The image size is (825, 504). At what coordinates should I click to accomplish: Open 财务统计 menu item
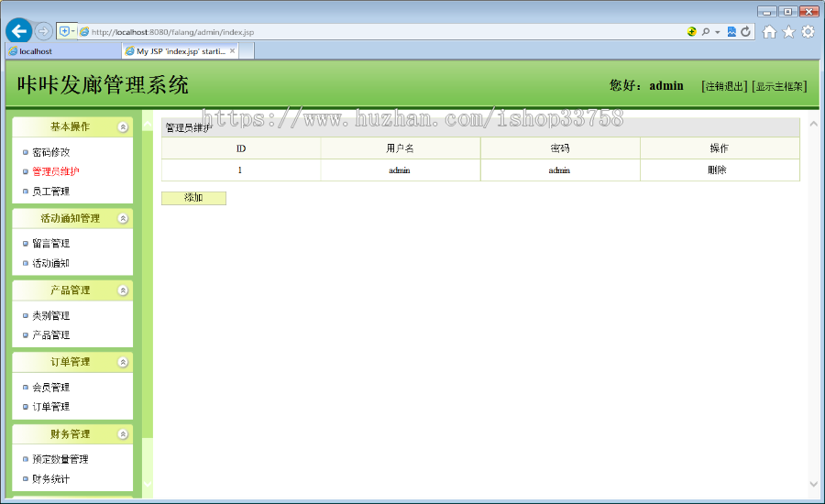[x=51, y=478]
